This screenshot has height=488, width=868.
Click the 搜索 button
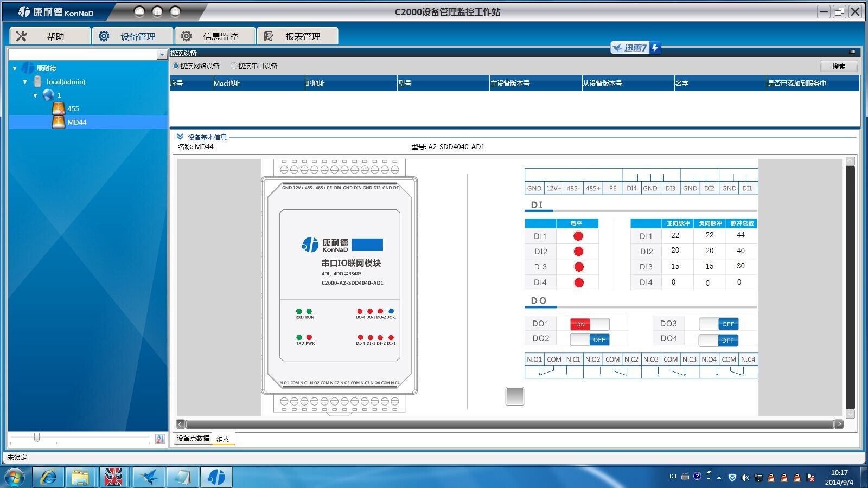(x=838, y=66)
